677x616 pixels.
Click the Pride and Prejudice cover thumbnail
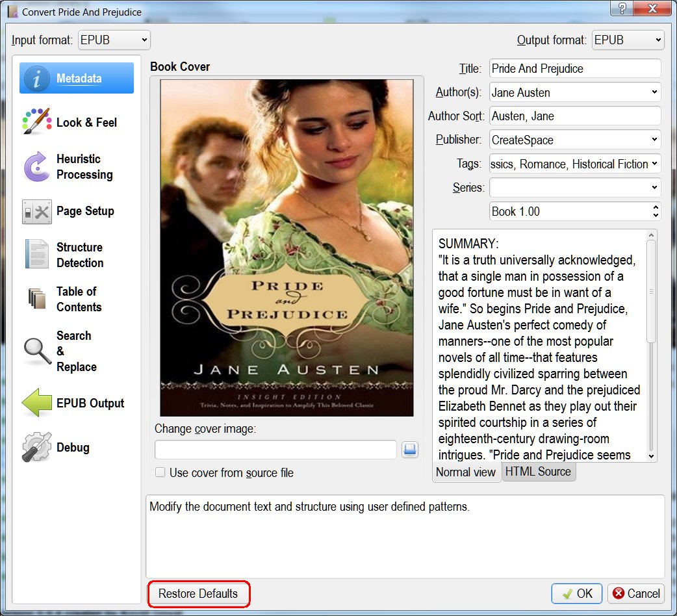point(287,248)
